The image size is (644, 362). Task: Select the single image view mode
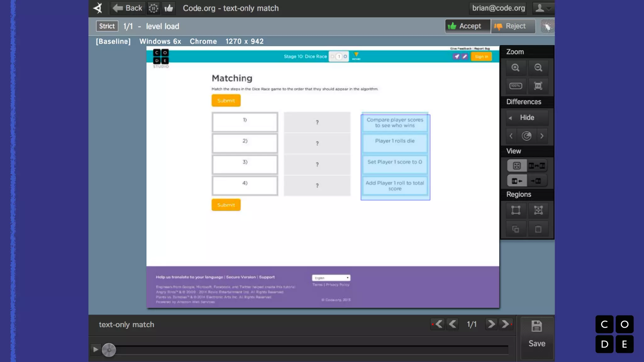[517, 166]
